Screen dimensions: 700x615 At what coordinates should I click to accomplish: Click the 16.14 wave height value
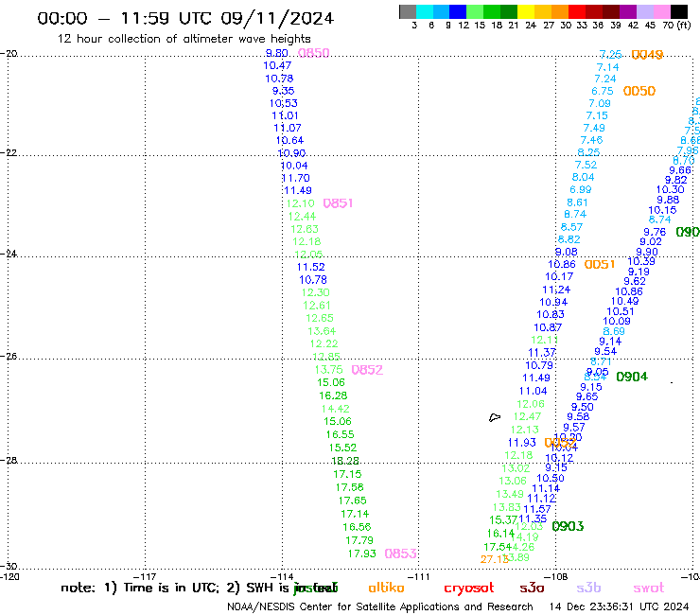500,534
